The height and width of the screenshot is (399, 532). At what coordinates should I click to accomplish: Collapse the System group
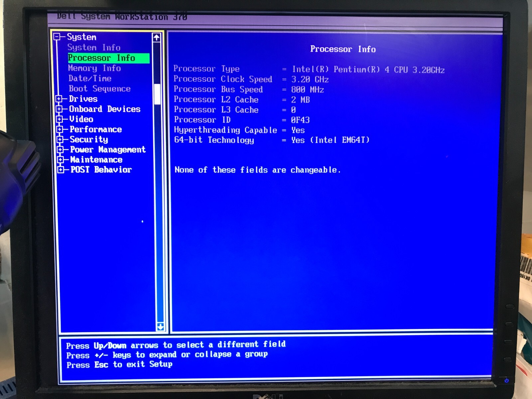tap(57, 37)
